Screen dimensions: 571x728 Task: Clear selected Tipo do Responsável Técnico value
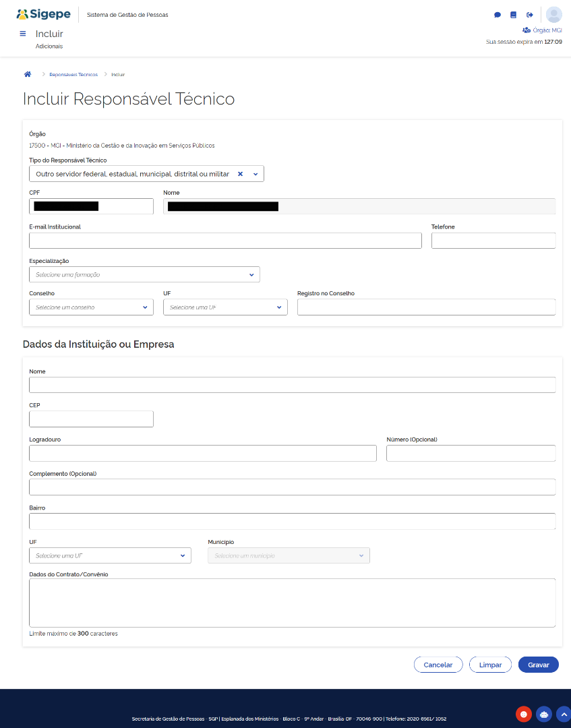pos(240,174)
